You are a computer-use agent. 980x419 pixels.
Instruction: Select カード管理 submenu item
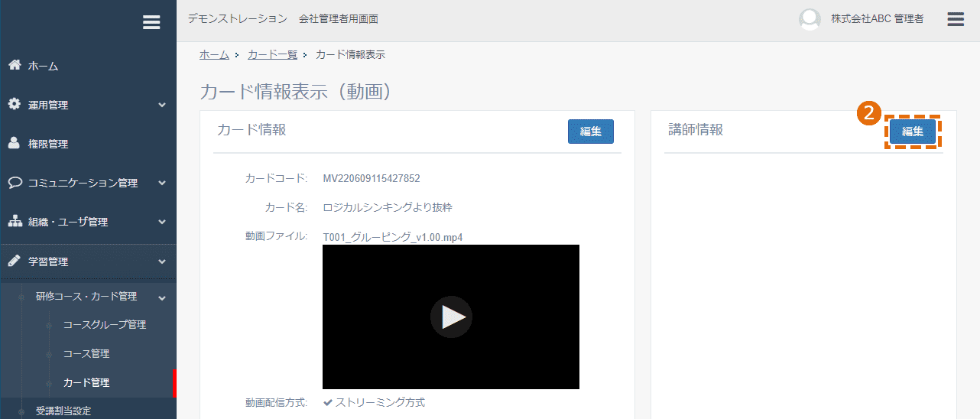[x=86, y=382]
